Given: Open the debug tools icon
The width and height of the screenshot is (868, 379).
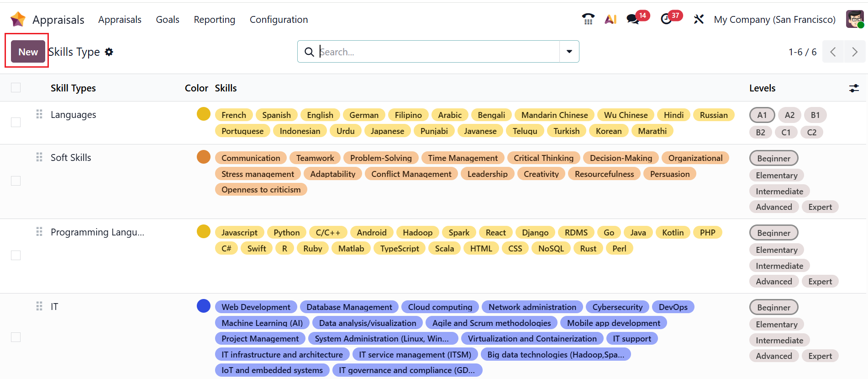Looking at the screenshot, I should tap(699, 19).
